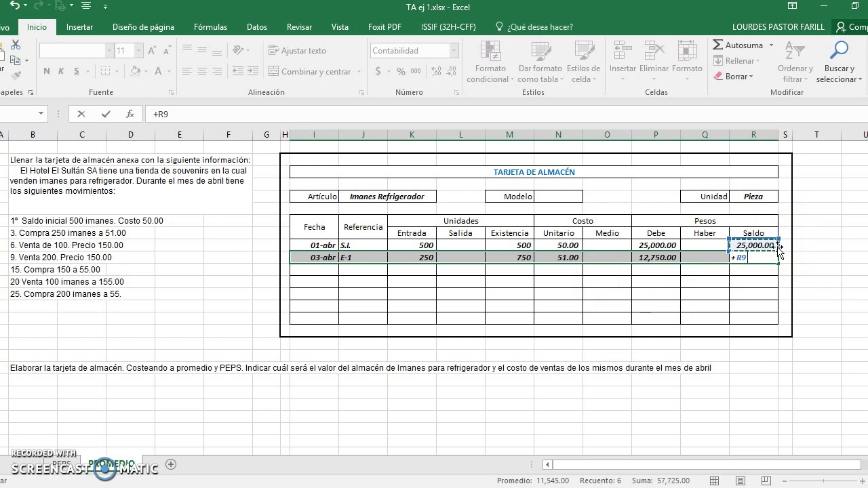Open the fill color bucket swatch
This screenshot has height=488, width=868.
click(135, 71)
